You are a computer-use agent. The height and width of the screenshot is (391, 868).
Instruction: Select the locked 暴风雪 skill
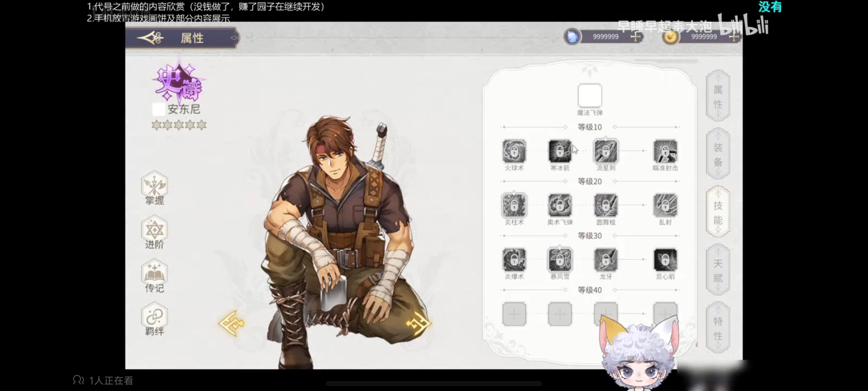[560, 260]
